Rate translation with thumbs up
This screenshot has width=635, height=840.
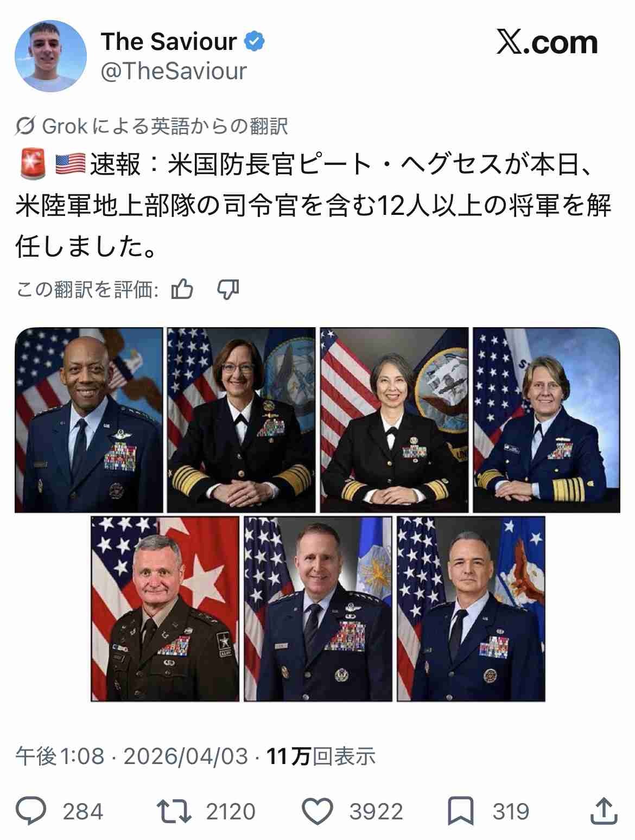pos(182,290)
